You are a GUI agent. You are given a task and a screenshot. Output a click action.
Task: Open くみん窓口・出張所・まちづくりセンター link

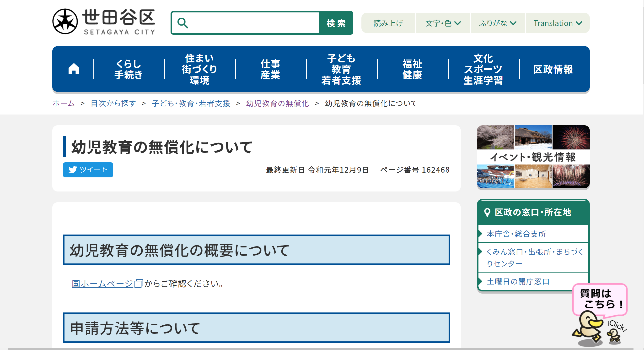point(535,257)
